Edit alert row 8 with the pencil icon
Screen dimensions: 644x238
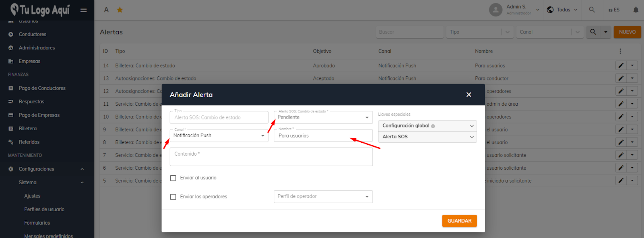[621, 142]
